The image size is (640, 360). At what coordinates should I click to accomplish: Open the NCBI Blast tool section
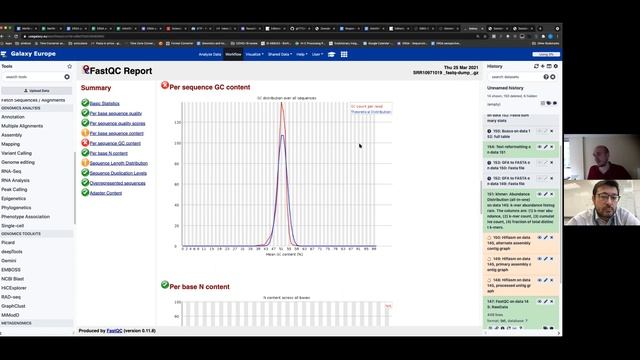click(12, 279)
